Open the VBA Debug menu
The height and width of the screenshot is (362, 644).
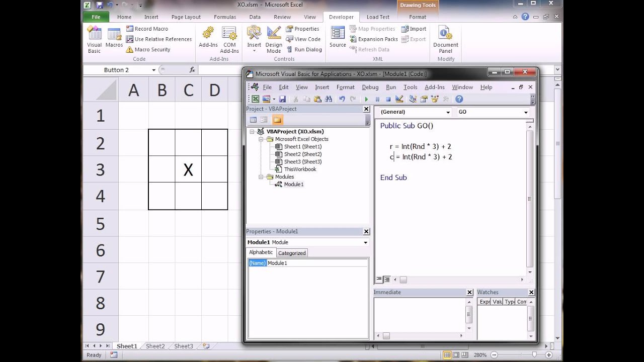(x=370, y=87)
